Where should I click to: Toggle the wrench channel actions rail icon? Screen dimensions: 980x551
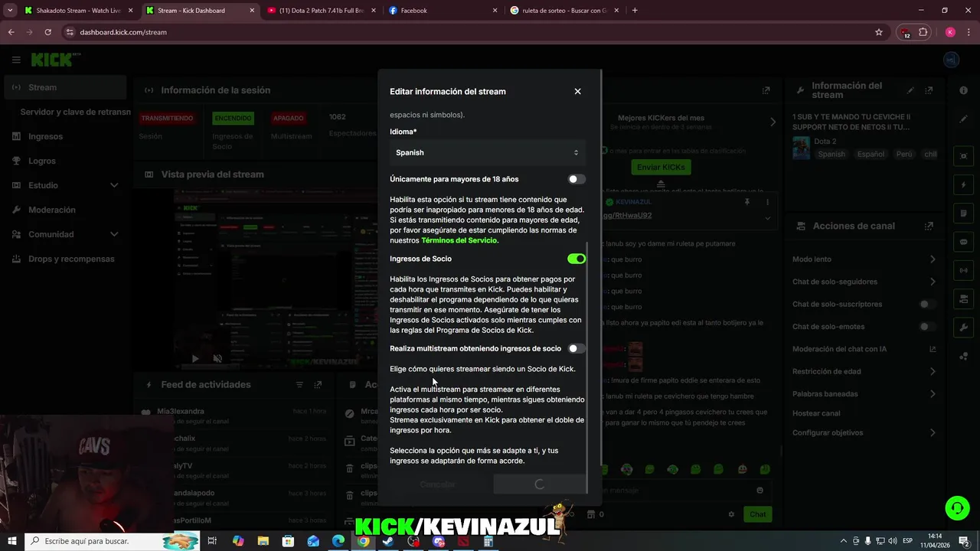tap(963, 327)
